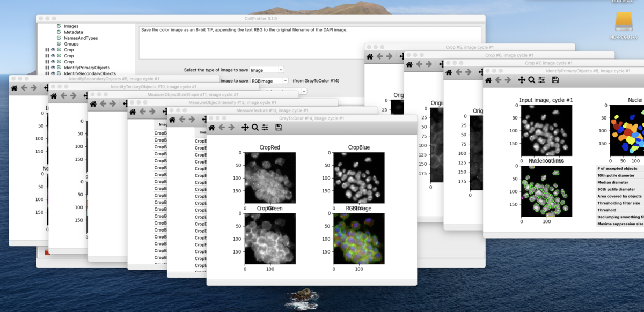Image resolution: width=644 pixels, height=312 pixels.
Task: Toggle checkbox next to Images module
Action: click(58, 26)
